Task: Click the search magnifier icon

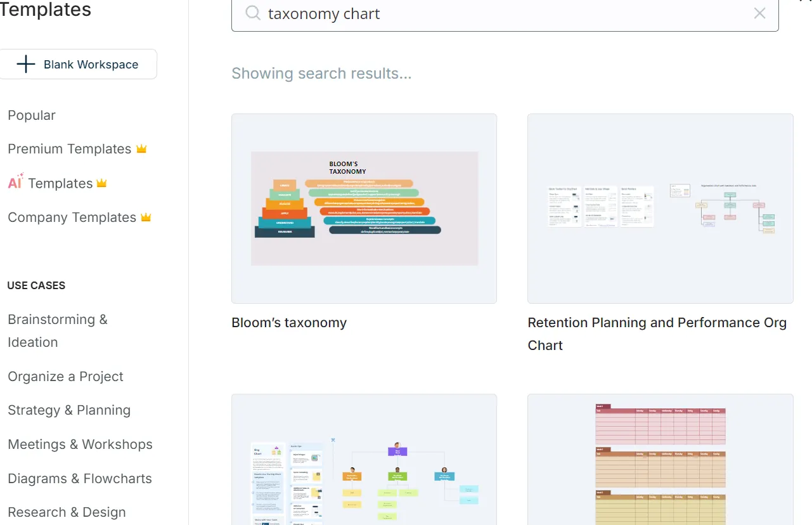Action: [x=253, y=13]
